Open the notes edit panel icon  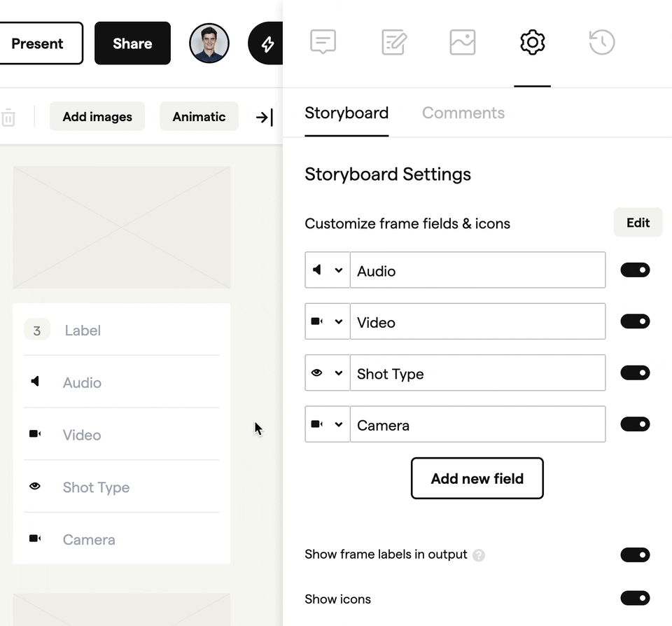point(394,42)
